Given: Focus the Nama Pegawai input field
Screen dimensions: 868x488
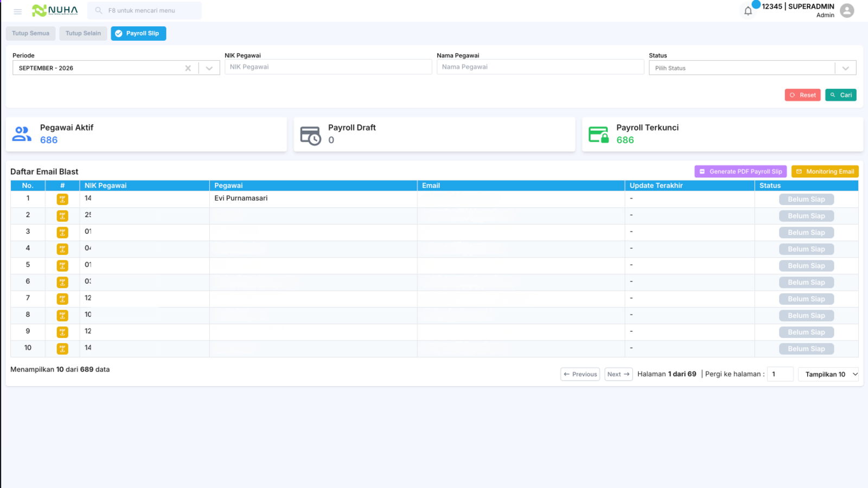Looking at the screenshot, I should pyautogui.click(x=540, y=67).
